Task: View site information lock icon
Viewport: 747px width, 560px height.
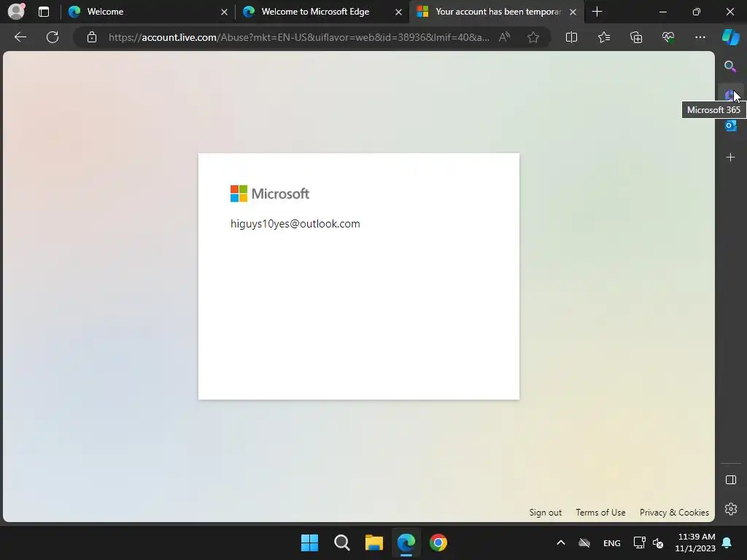Action: point(92,37)
